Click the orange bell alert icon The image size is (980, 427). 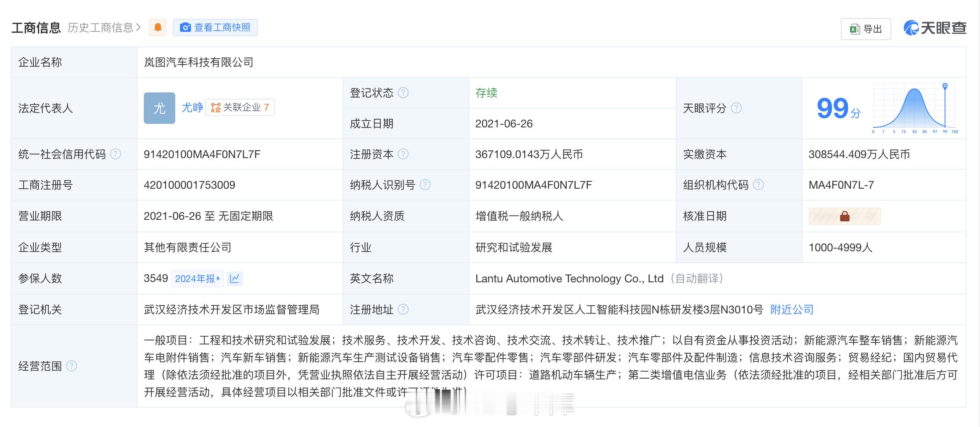(158, 28)
